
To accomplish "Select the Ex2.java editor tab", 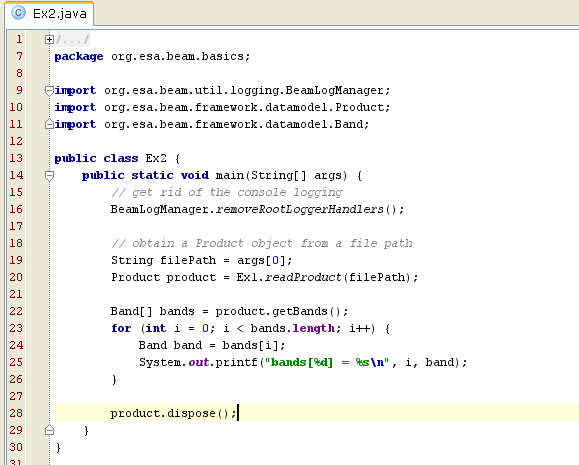I will [49, 14].
